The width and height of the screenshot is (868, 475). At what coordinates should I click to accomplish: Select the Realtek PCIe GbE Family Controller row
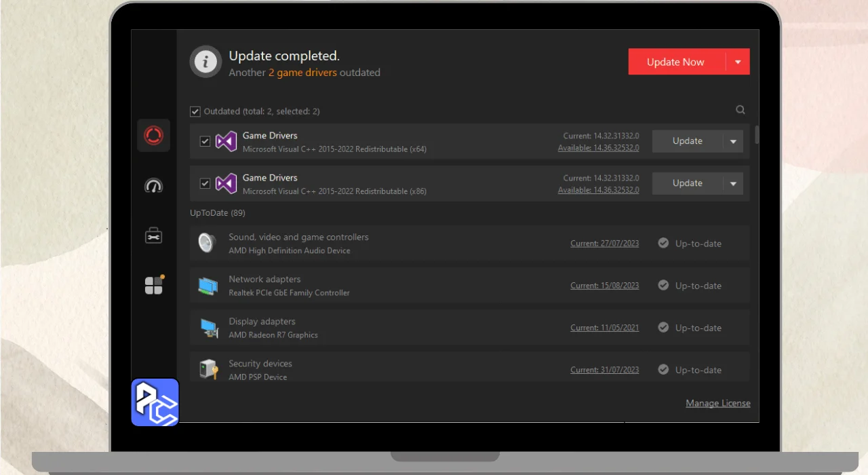coord(469,286)
